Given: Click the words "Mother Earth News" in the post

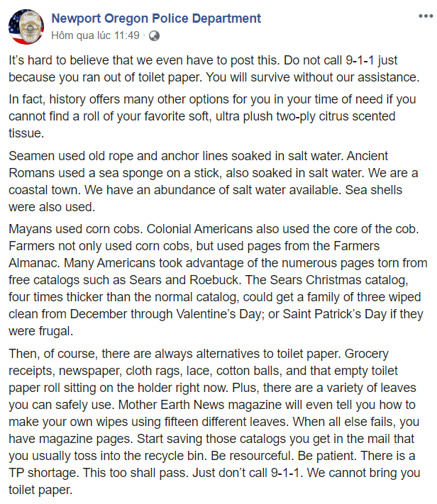Looking at the screenshot, I should tap(171, 405).
